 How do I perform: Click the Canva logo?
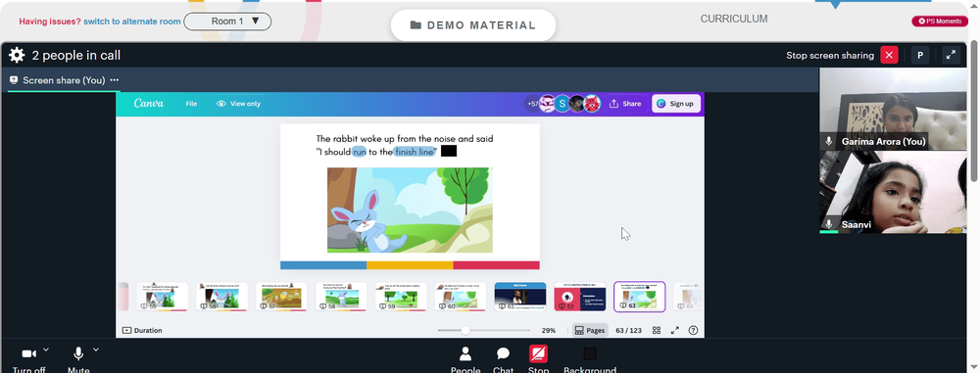148,104
